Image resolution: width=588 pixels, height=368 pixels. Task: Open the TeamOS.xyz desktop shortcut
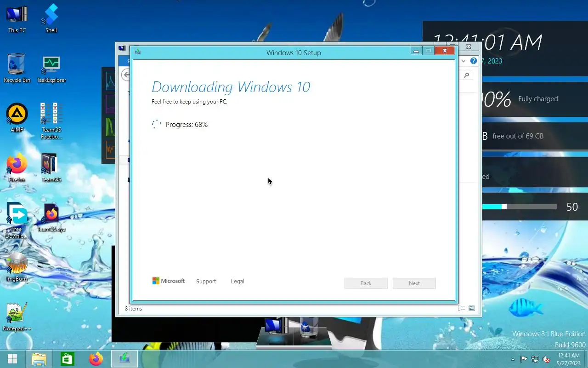(51, 217)
